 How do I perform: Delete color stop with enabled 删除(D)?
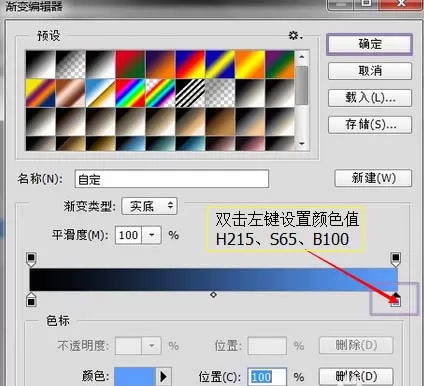tap(356, 377)
